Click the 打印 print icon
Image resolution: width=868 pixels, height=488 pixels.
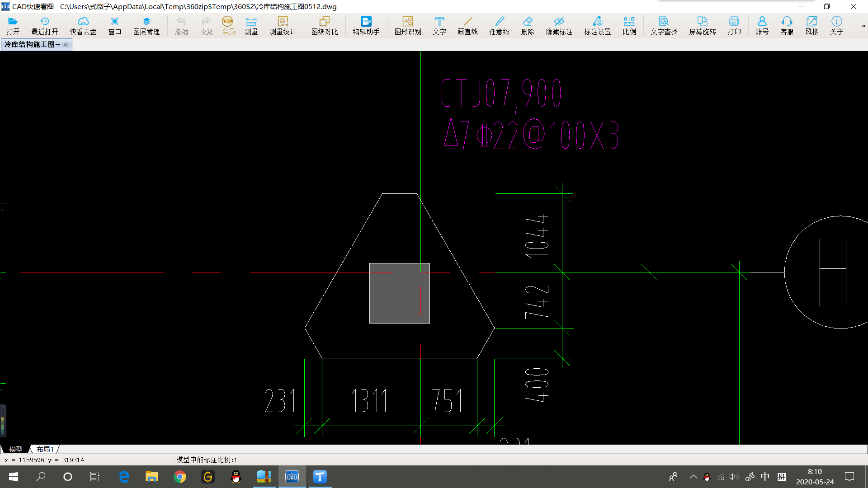tap(734, 26)
